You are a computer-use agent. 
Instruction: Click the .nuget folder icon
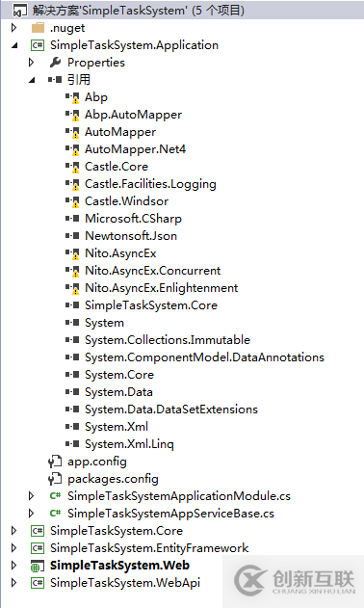tap(38, 28)
